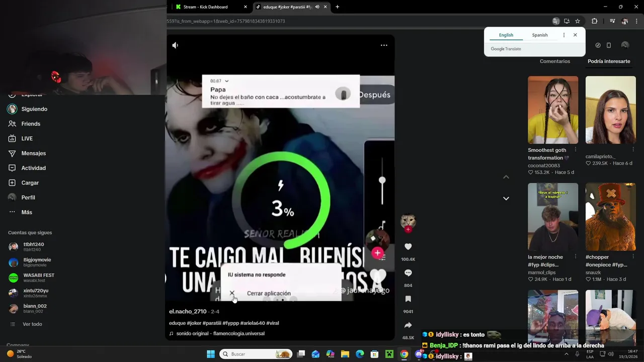
Task: Switch to the Comentarios tab
Action: 555,61
